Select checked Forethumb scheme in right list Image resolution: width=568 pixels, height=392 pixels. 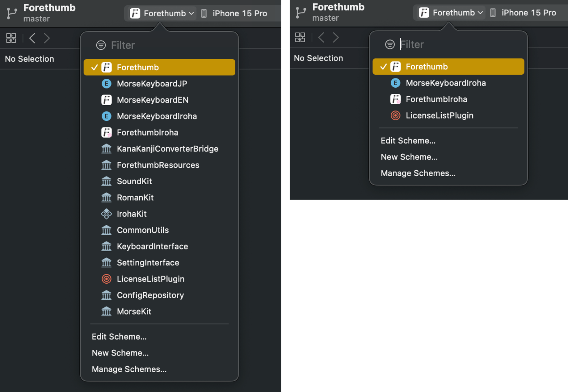pyautogui.click(x=448, y=67)
